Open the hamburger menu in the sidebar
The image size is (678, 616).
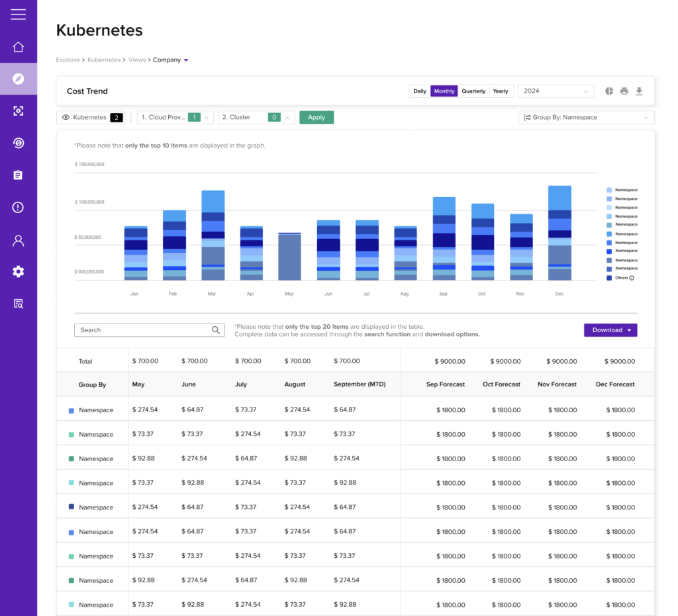(18, 15)
